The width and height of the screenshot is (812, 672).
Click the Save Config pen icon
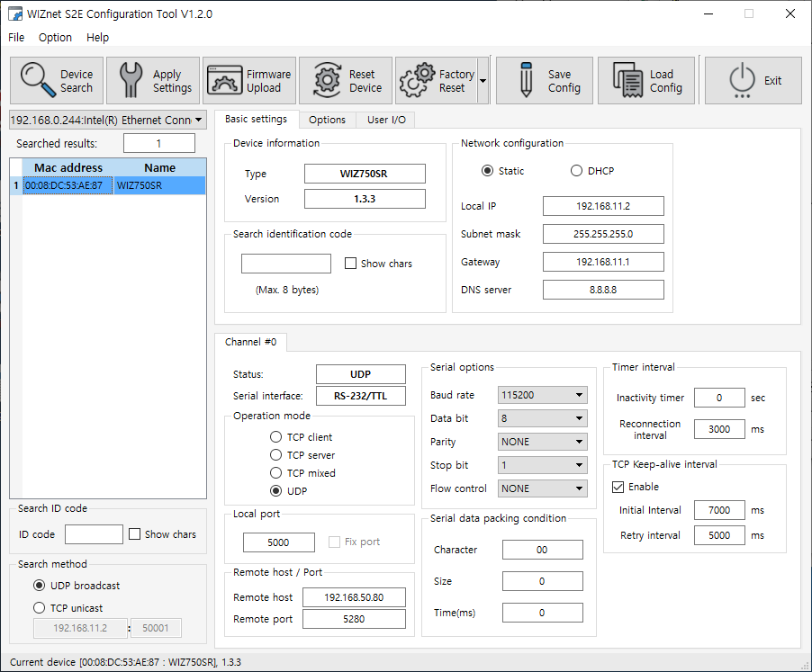point(526,80)
